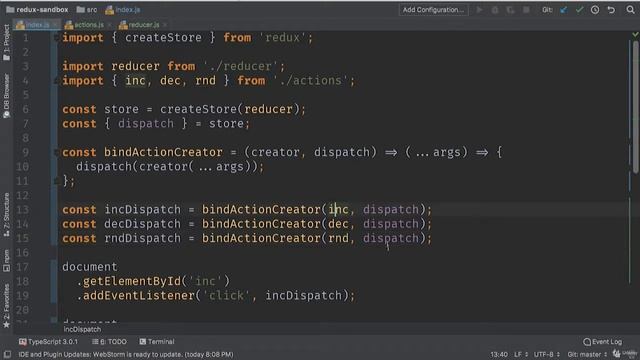
Task: Commit changes with green checkmark
Action: pyautogui.click(x=579, y=10)
